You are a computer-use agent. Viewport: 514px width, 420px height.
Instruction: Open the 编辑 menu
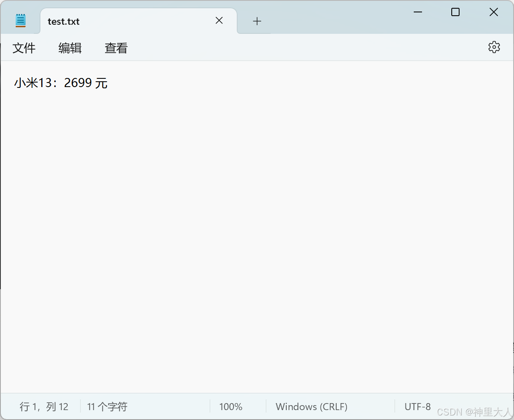click(x=70, y=48)
